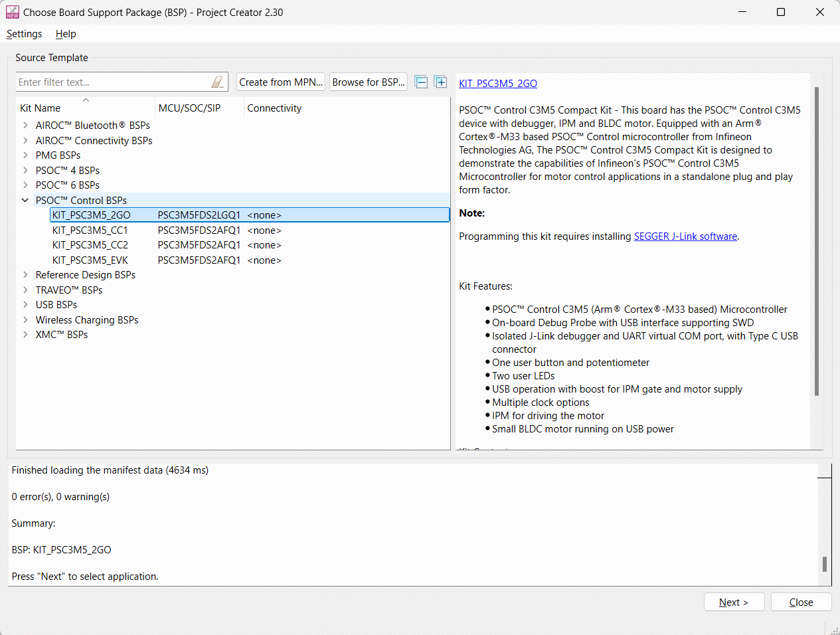Click the expand all tree icon
The height and width of the screenshot is (635, 840).
[440, 82]
